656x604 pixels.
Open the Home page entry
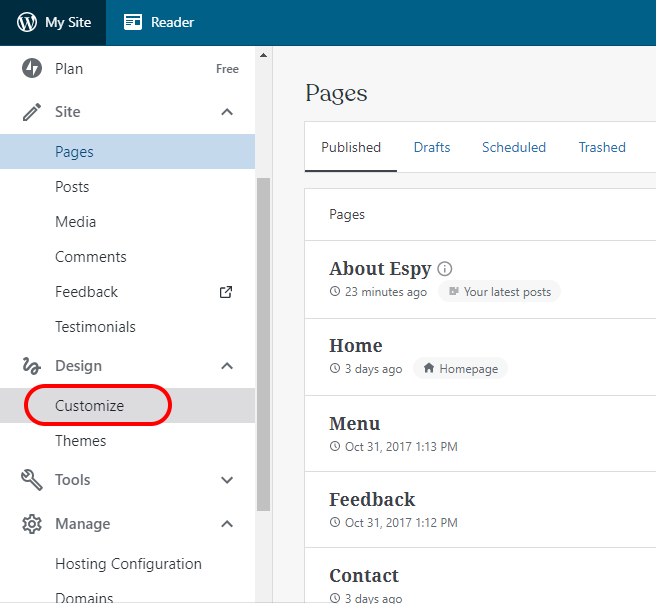pos(356,346)
